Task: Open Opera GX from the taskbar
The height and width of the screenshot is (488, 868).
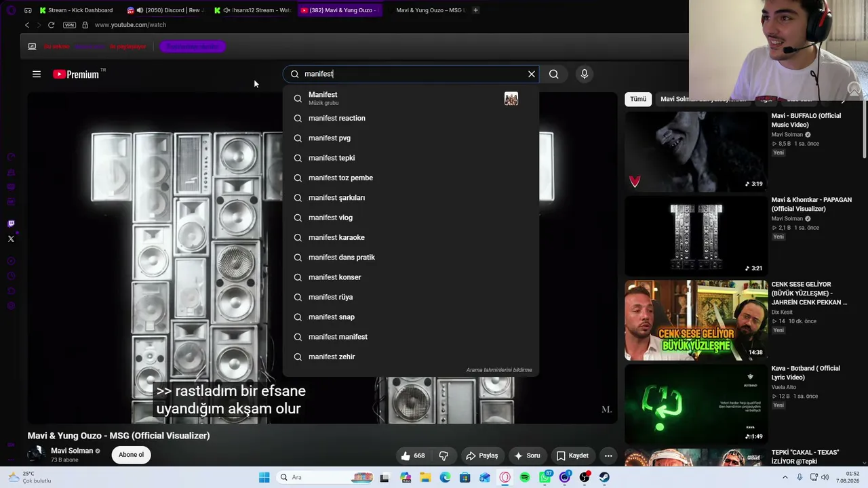Action: pos(505,477)
